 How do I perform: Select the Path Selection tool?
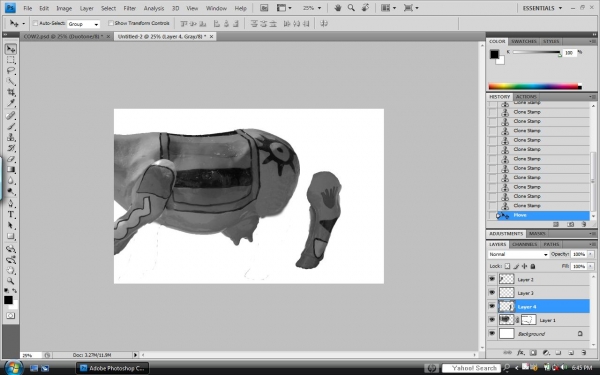[x=11, y=225]
